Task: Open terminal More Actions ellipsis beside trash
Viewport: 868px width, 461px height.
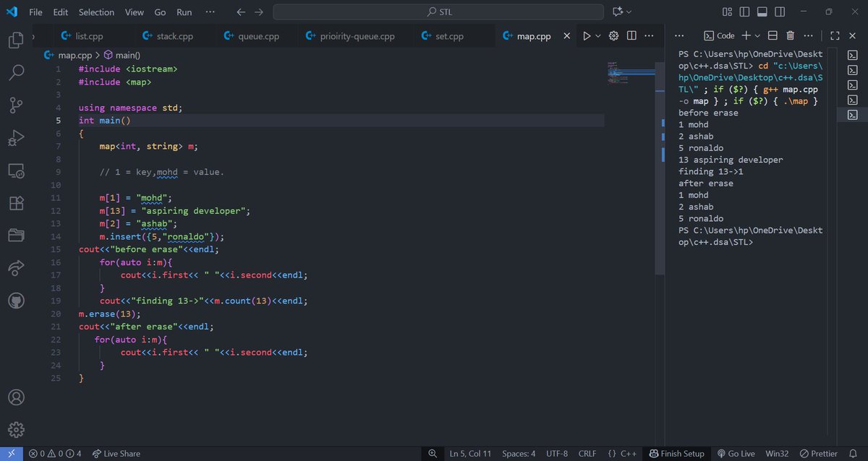Action: click(807, 35)
